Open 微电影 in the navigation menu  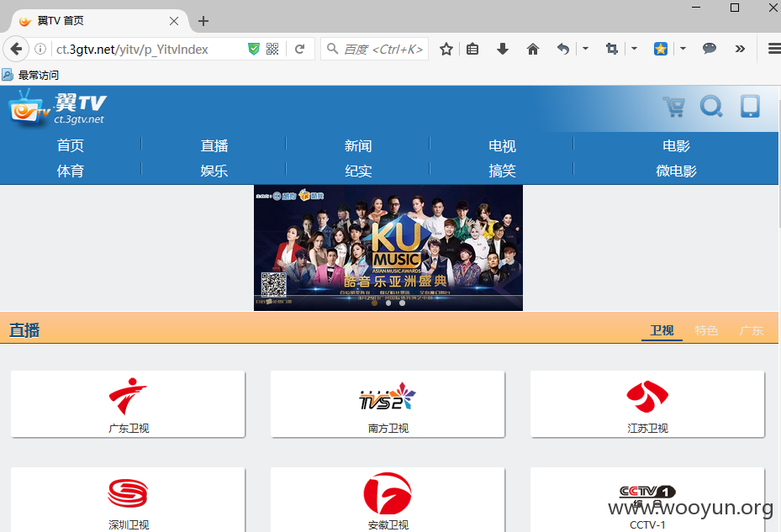click(676, 171)
